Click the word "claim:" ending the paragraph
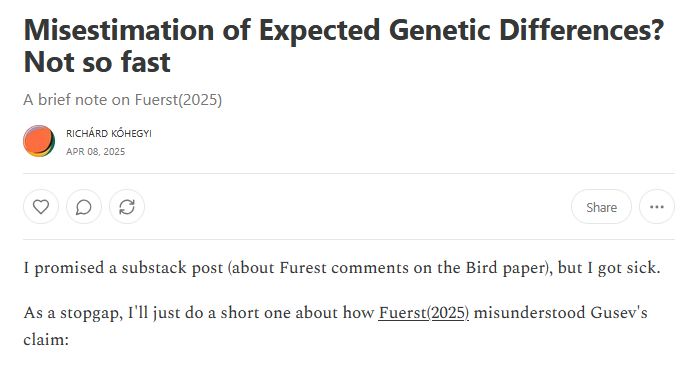 46,339
